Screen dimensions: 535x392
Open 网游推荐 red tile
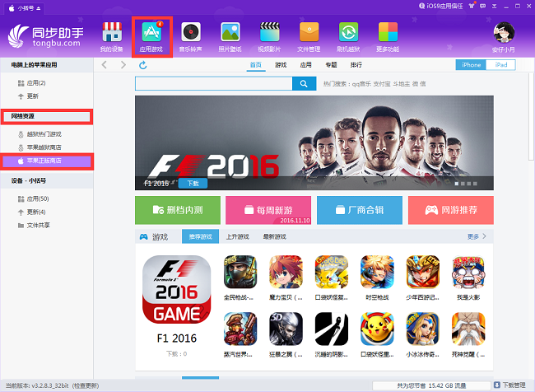click(451, 210)
